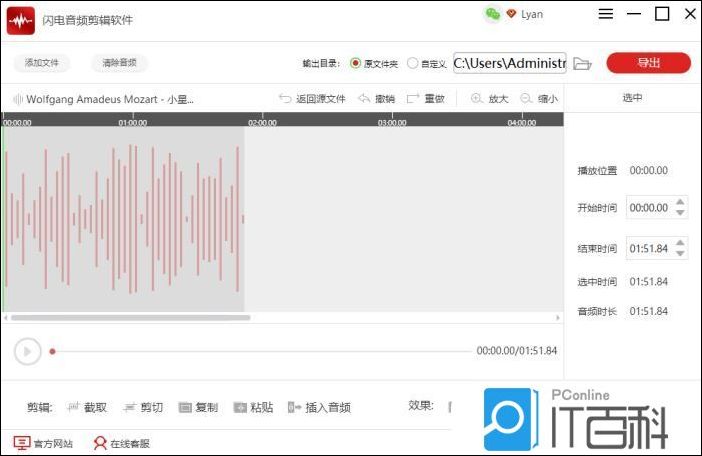Click the 剪切 cut tool
Image resolution: width=702 pixels, height=456 pixels.
click(x=143, y=407)
